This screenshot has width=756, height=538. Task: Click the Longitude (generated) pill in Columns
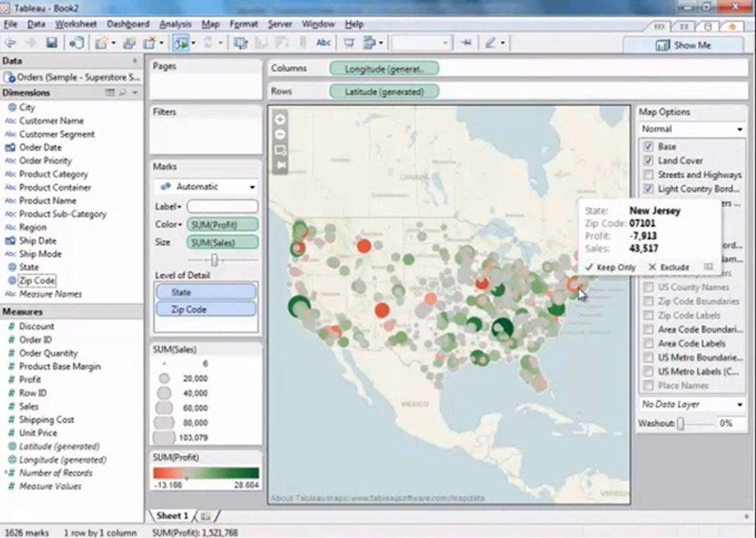click(384, 69)
